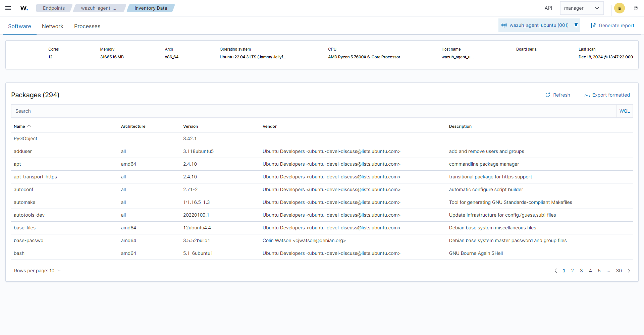644x335 pixels.
Task: Sort packages by Name column arrow
Action: tap(29, 126)
